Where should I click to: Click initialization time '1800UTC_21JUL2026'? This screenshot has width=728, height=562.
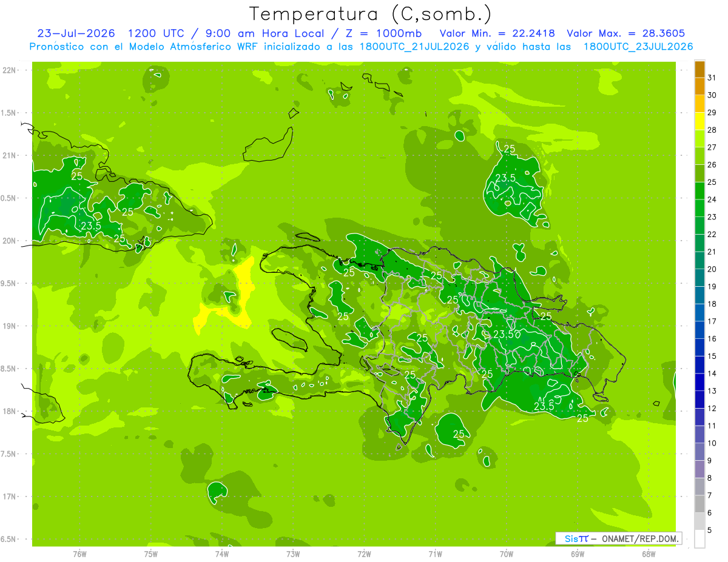coord(414,47)
